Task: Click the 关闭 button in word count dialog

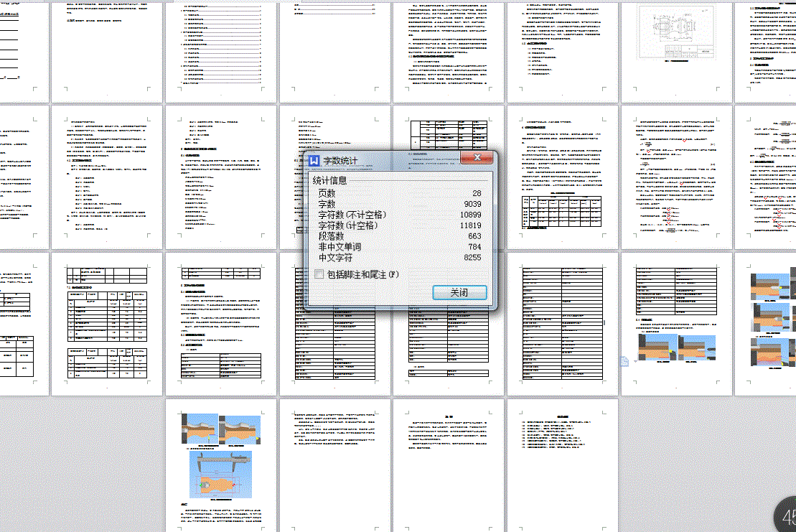Action: (x=459, y=292)
